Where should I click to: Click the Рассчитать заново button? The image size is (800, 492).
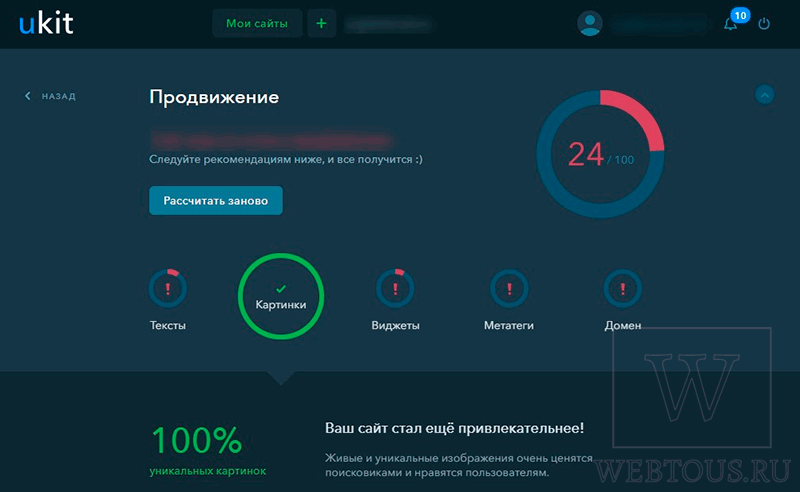pos(216,201)
